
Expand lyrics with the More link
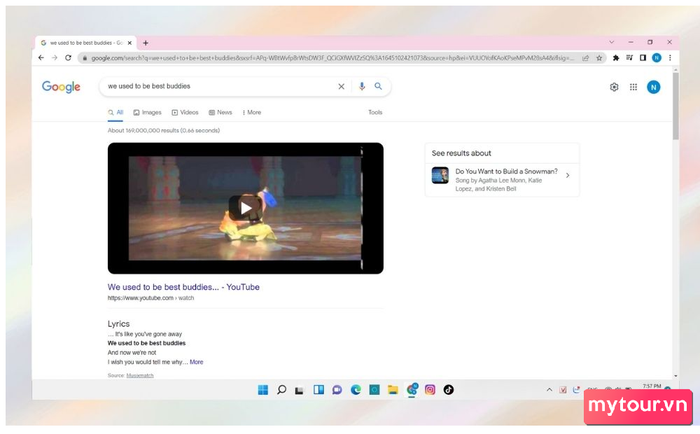point(196,362)
